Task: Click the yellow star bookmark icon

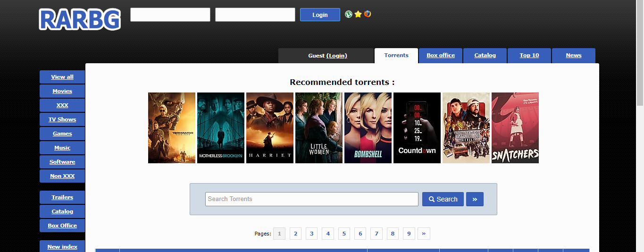Action: pos(358,14)
